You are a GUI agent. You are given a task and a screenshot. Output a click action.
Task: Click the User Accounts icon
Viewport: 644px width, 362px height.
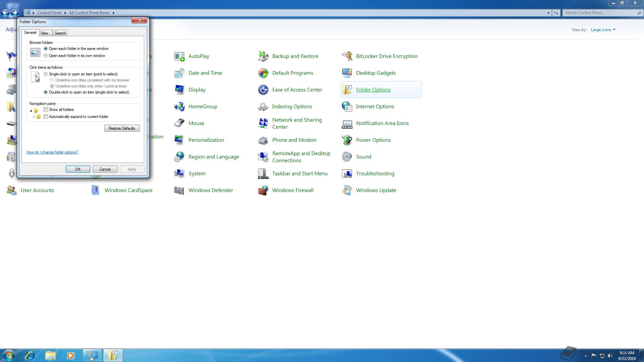(x=12, y=190)
